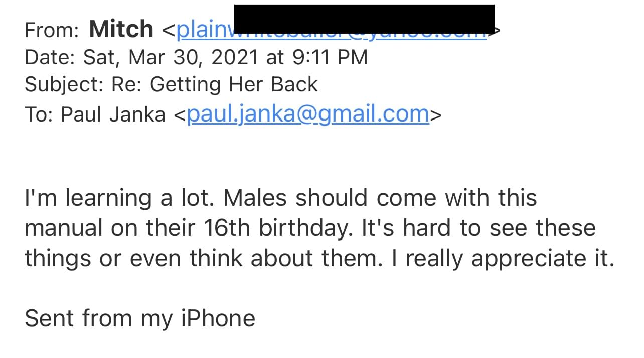Click the words "It's hard to see these"

coord(478,228)
